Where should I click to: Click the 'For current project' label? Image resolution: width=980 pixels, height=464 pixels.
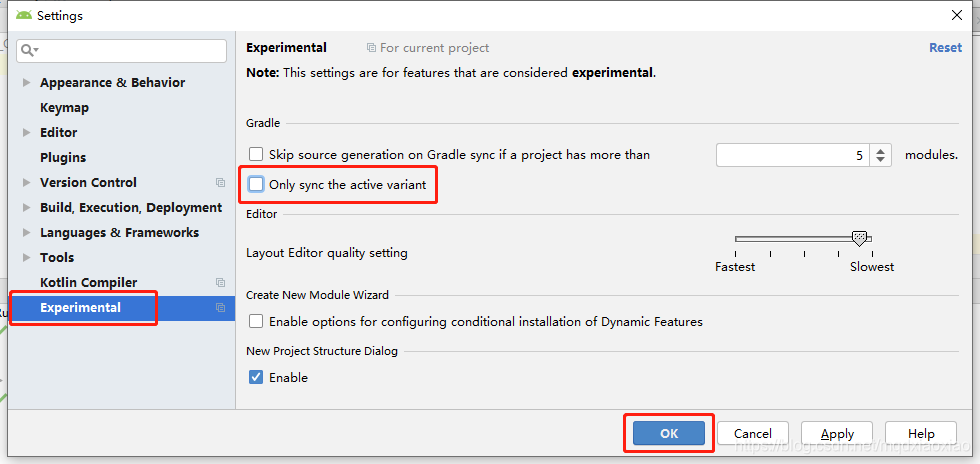pyautogui.click(x=434, y=48)
